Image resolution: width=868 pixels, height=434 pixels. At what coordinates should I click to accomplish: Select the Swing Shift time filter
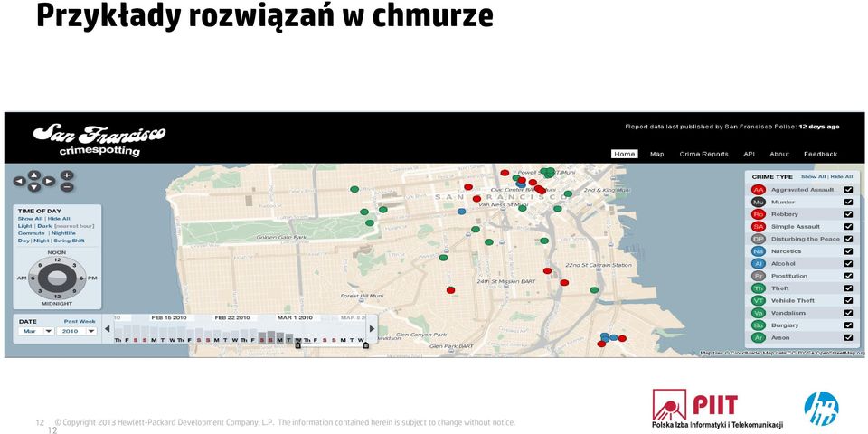[69, 241]
